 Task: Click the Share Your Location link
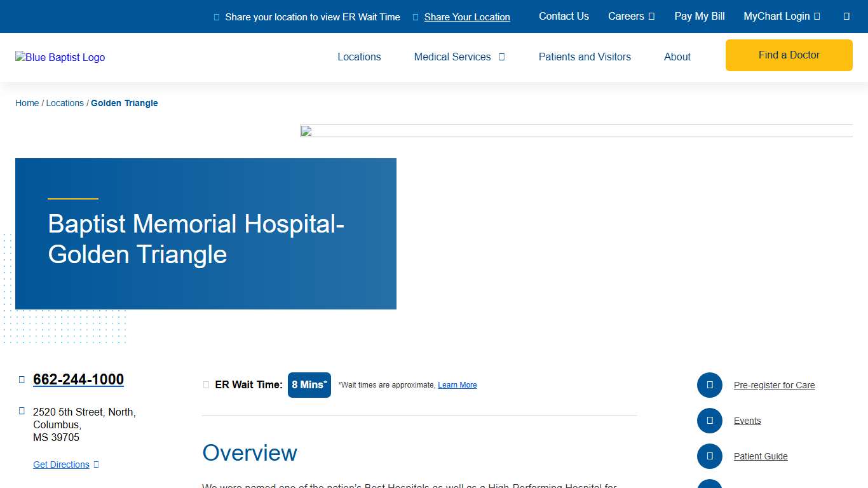click(467, 17)
